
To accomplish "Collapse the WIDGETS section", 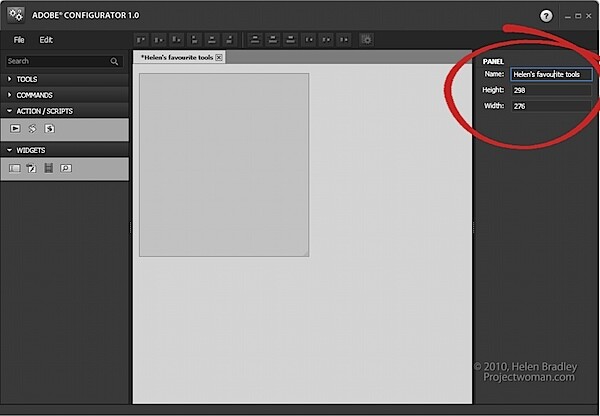I will point(64,150).
